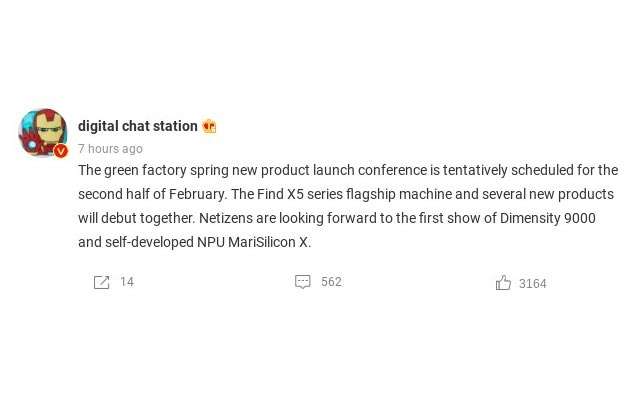Click the emoji badge beside the username
640x400 pixels.
pyautogui.click(x=209, y=126)
